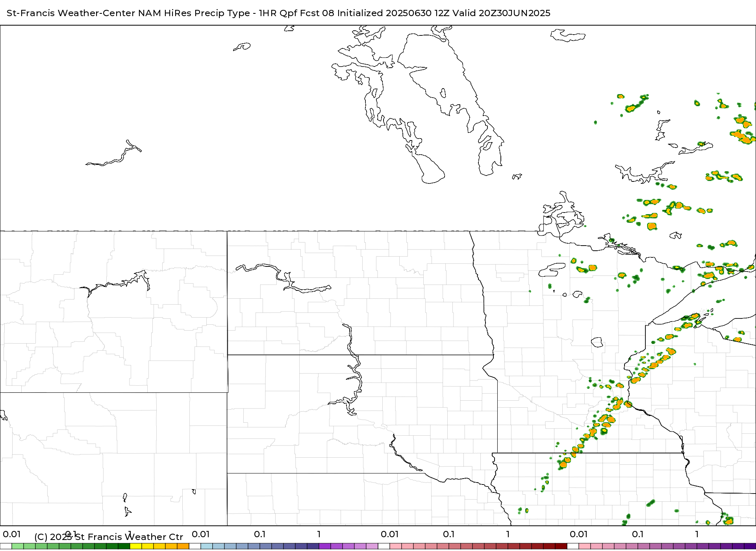Click the 1 label above the red scale
This screenshot has height=551, width=756.
tap(508, 534)
